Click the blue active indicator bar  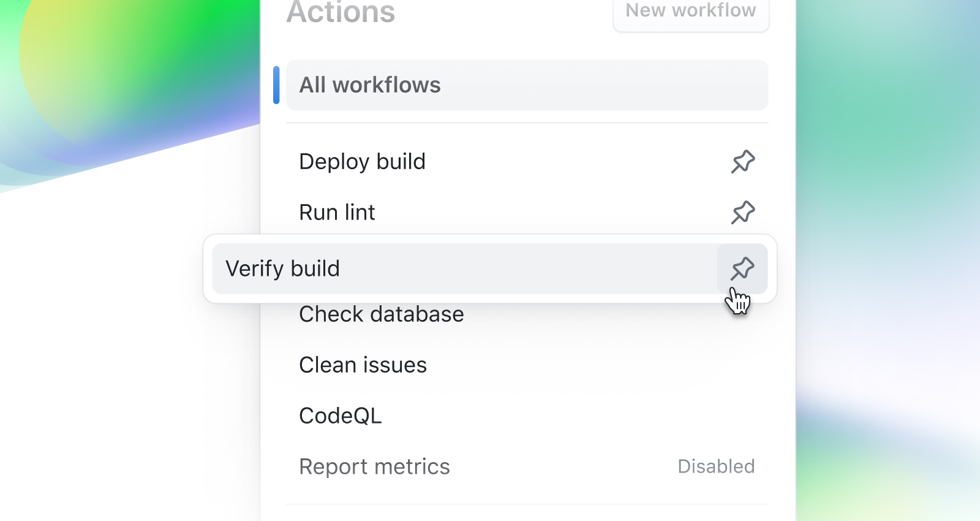pyautogui.click(x=276, y=85)
